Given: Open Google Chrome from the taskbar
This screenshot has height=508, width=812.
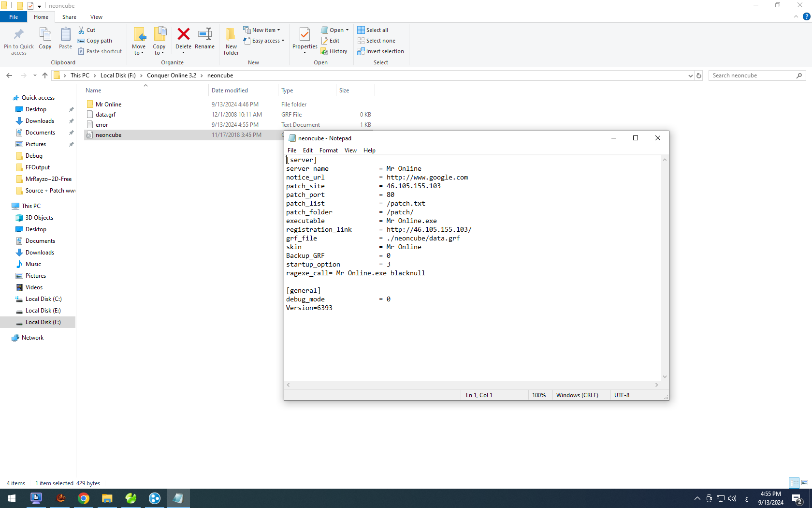Looking at the screenshot, I should [x=84, y=498].
